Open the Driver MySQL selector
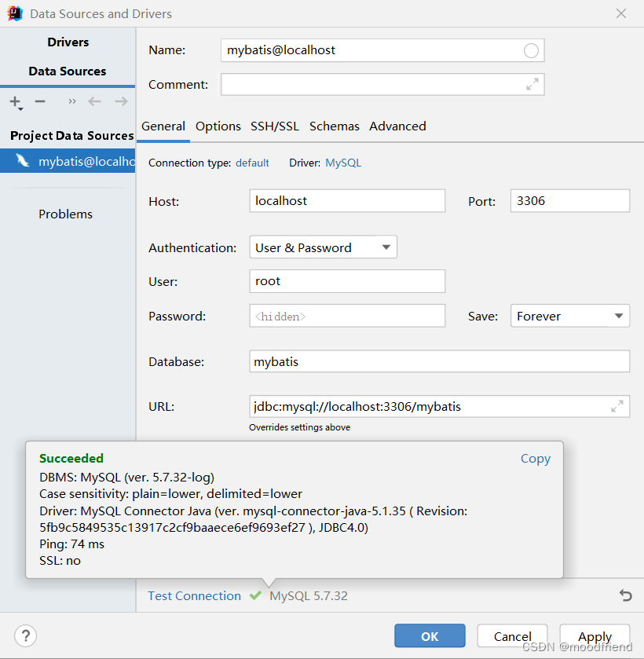Image resolution: width=644 pixels, height=659 pixels. tap(343, 163)
